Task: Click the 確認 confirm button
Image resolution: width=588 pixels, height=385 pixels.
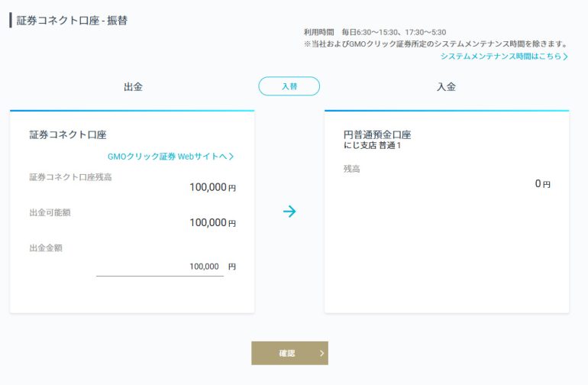Action: click(289, 353)
